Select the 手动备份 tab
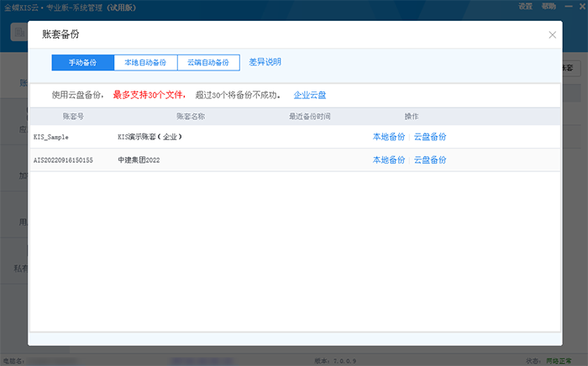Viewport: 588px width, 366px height. coord(82,63)
